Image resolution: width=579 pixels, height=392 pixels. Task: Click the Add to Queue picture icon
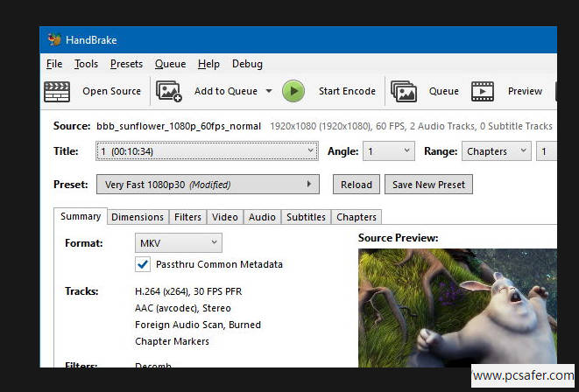tap(169, 91)
